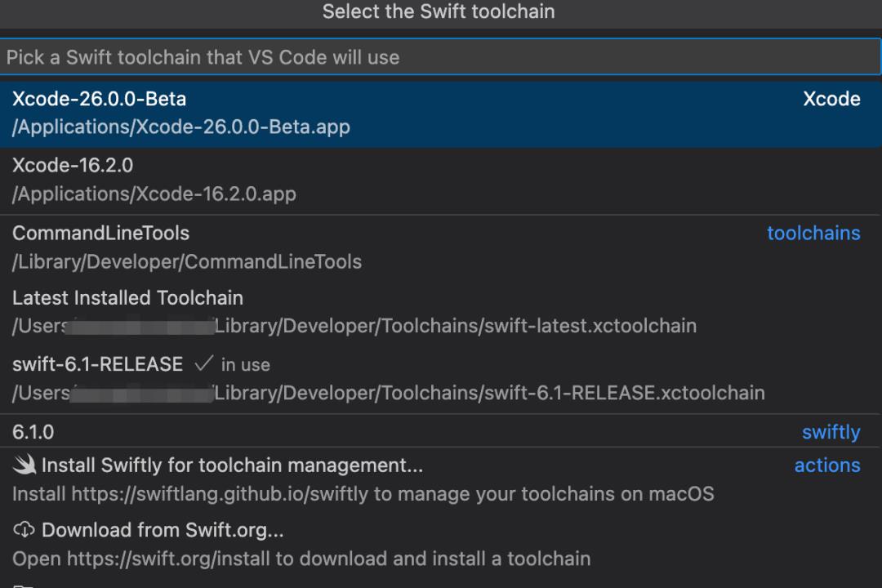Viewport: 882px width, 588px height.
Task: Click the Swift bird icon beside Install Swiftly
Action: click(24, 465)
